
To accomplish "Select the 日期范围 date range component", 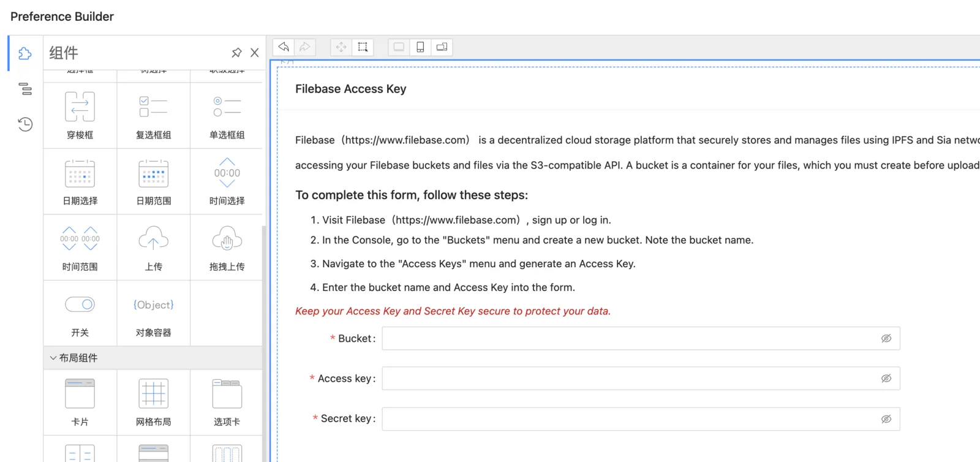I will tap(154, 181).
